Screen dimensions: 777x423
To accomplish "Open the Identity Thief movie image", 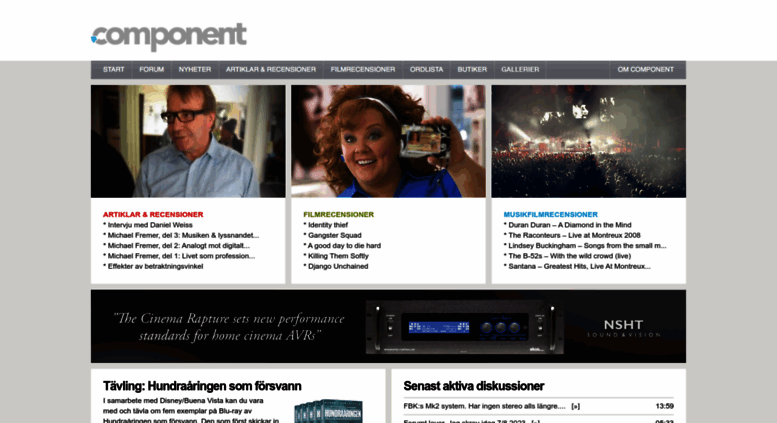I will point(388,141).
